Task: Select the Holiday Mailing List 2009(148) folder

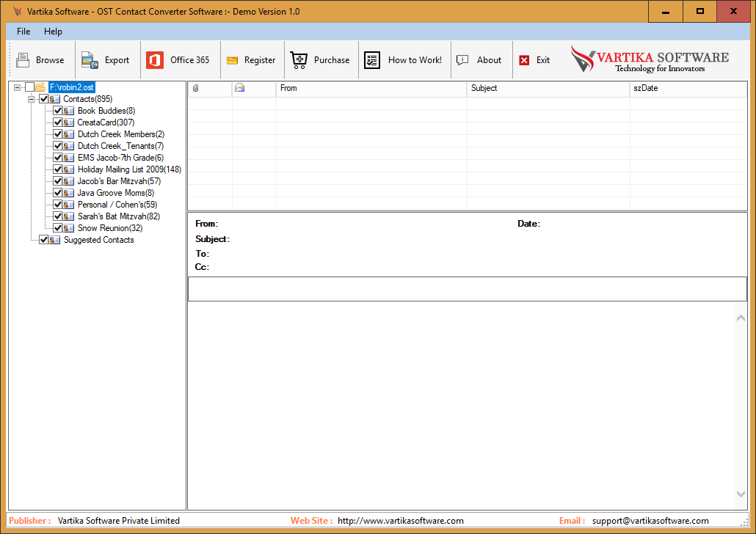Action: tap(129, 169)
